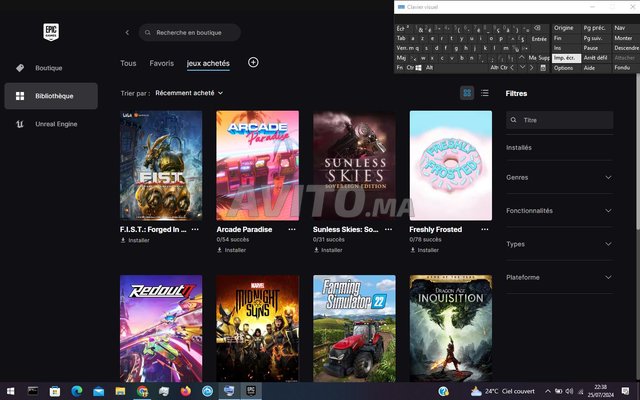640x400 pixels.
Task: Open the Farming Simulator 22 thumbnail
Action: coord(354,327)
